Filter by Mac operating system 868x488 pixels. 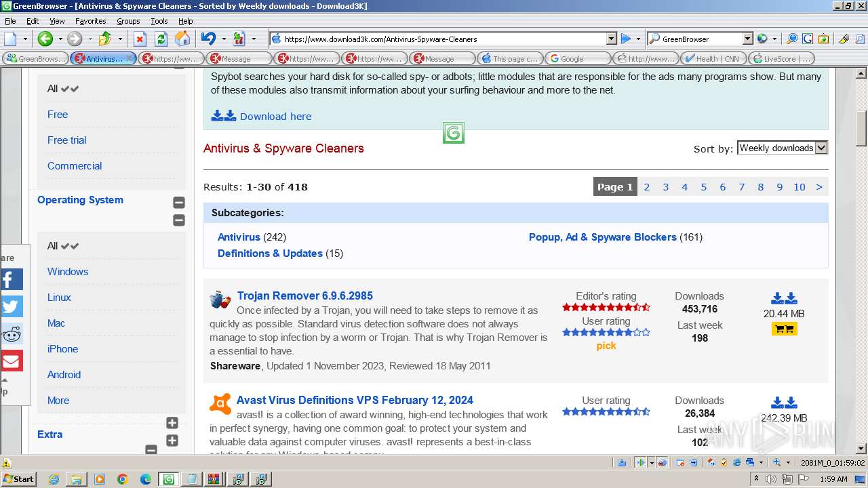pos(56,323)
